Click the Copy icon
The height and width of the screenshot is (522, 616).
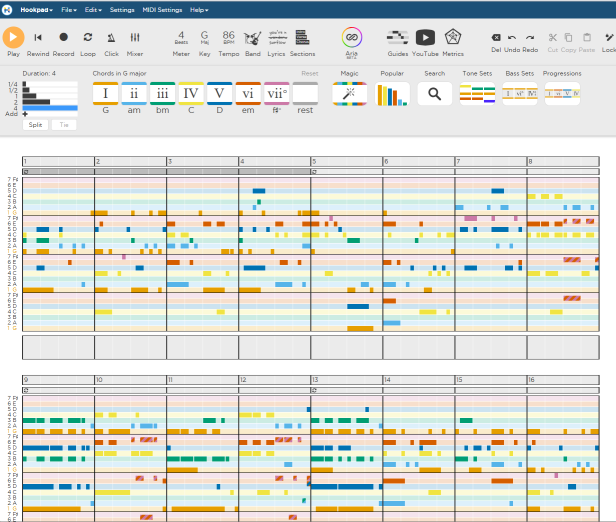pos(568,37)
